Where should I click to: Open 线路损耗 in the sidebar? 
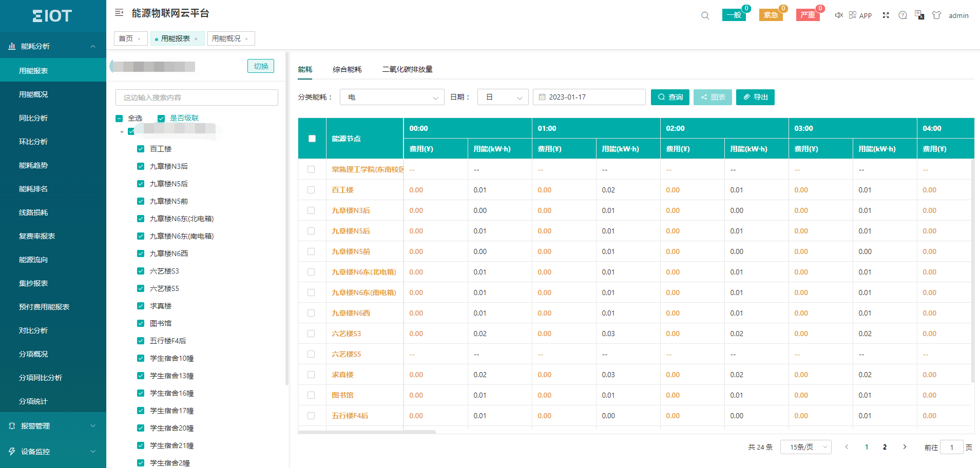[x=53, y=212]
